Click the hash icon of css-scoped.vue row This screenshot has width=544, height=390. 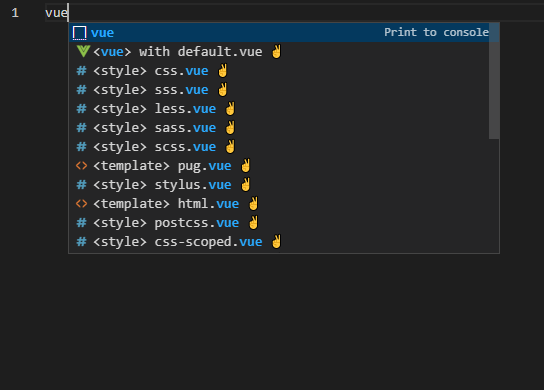(82, 242)
